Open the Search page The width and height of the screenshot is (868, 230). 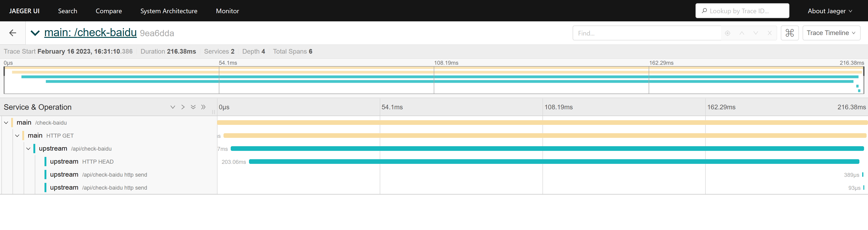click(67, 11)
